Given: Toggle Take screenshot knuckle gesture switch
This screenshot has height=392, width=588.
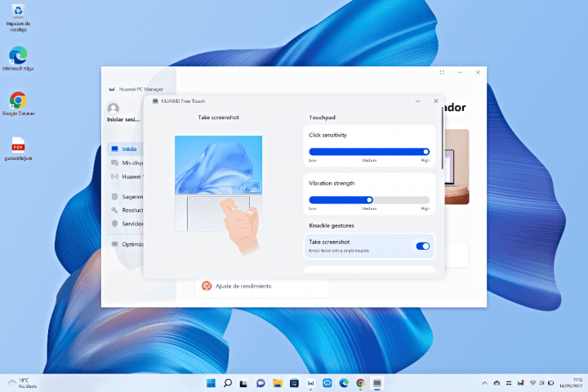Looking at the screenshot, I should click(x=423, y=246).
